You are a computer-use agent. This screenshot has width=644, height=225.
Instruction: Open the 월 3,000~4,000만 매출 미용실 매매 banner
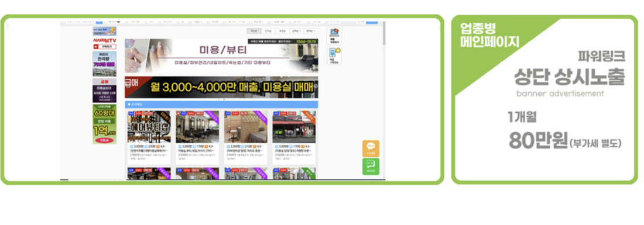click(x=221, y=87)
